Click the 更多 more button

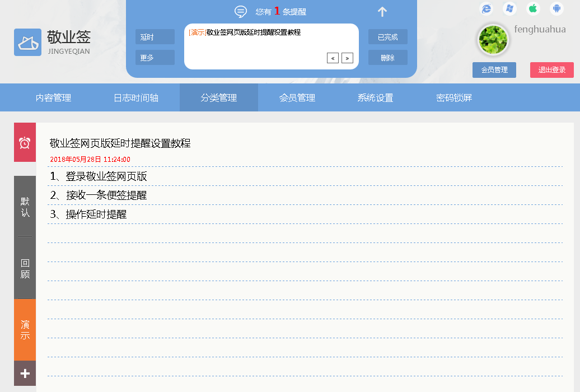click(155, 58)
